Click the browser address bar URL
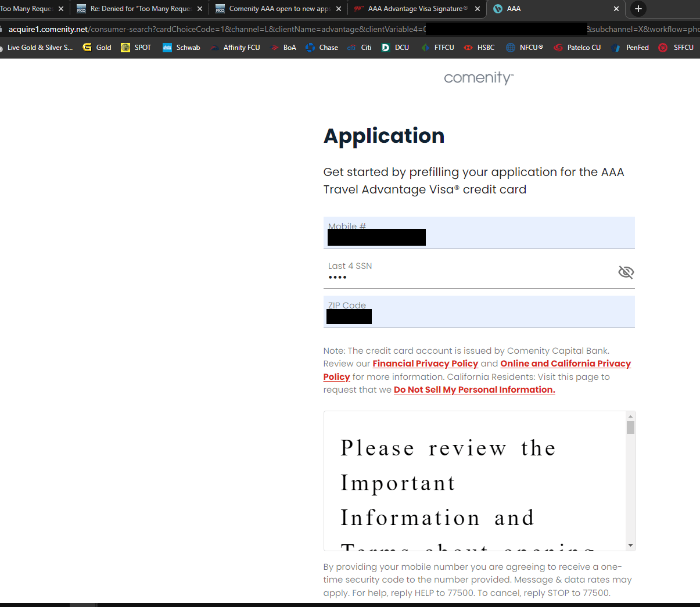Image resolution: width=700 pixels, height=607 pixels. click(349, 29)
